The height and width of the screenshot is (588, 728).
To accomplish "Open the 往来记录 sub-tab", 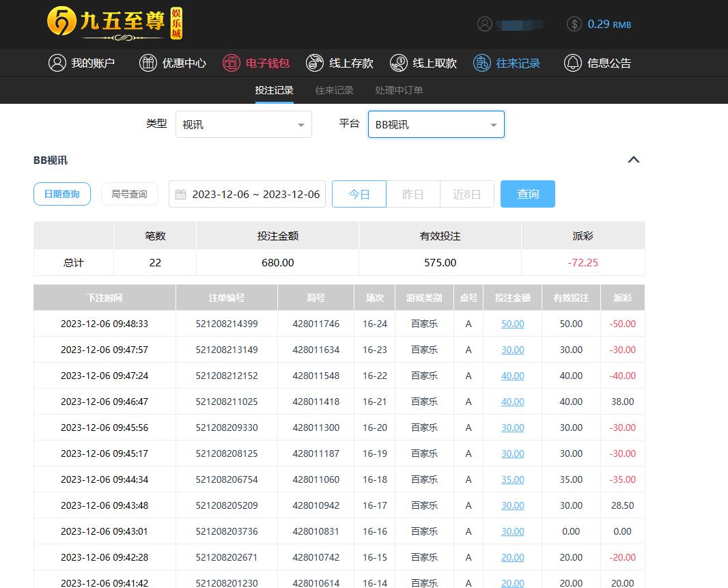I will (x=334, y=90).
